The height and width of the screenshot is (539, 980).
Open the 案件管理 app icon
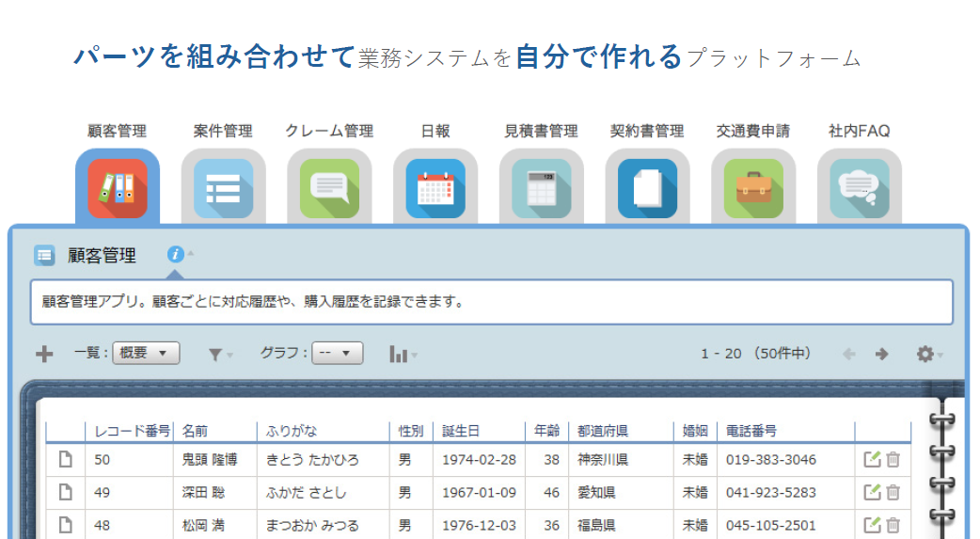223,188
